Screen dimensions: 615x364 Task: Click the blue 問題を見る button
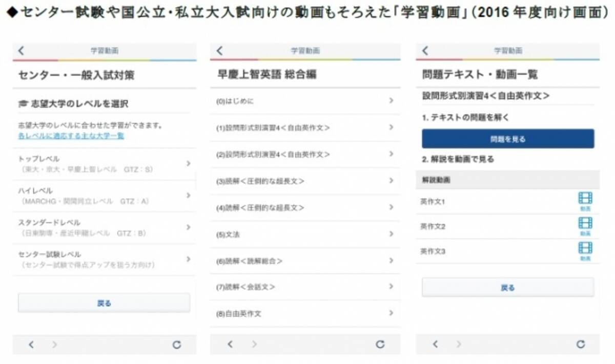[x=508, y=139]
